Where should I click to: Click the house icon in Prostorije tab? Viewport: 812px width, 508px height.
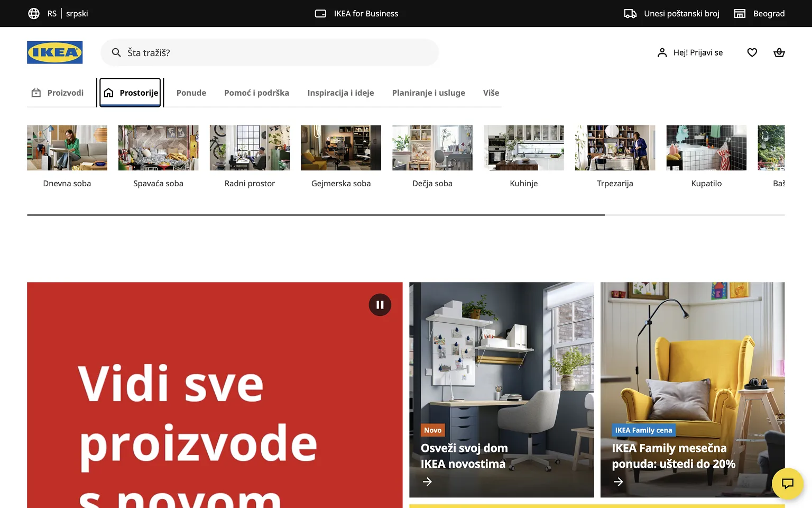(x=109, y=93)
